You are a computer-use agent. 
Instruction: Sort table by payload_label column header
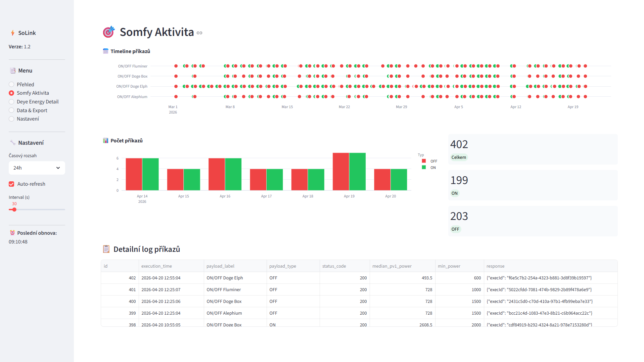[220, 266]
